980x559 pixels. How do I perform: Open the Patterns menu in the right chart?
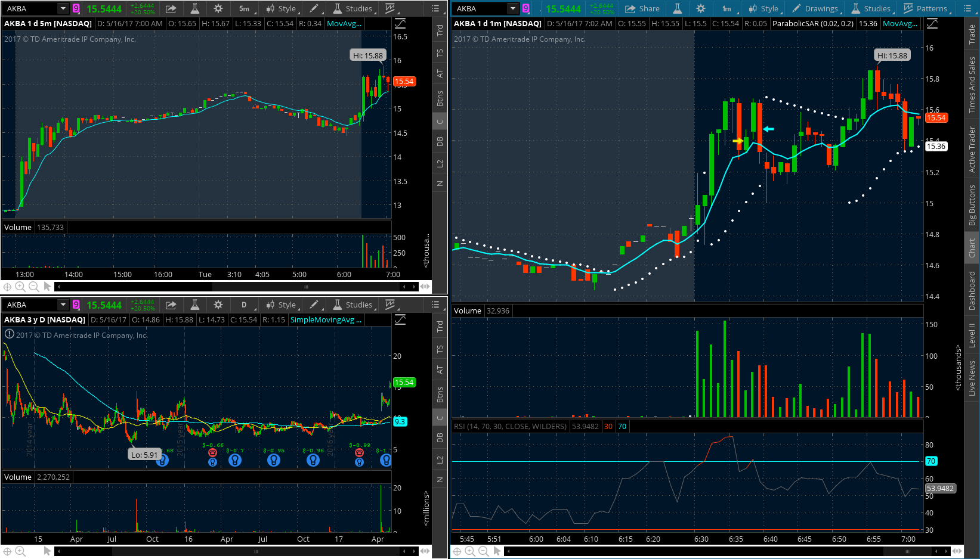tap(925, 8)
